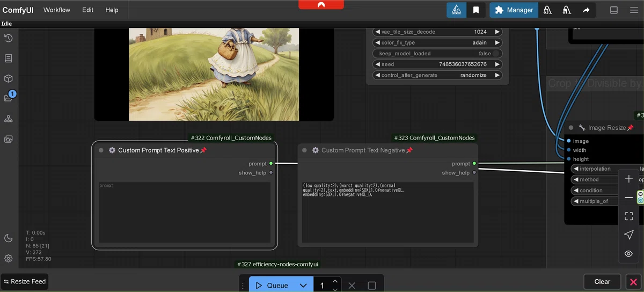
Task: Increase vae_tile_size_decode with right arrow
Action: pyautogui.click(x=497, y=32)
